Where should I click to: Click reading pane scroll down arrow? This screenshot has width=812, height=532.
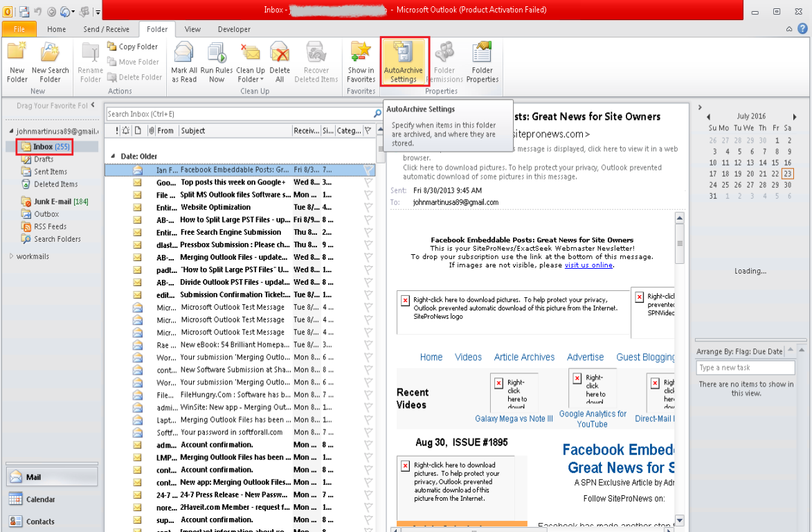point(680,520)
